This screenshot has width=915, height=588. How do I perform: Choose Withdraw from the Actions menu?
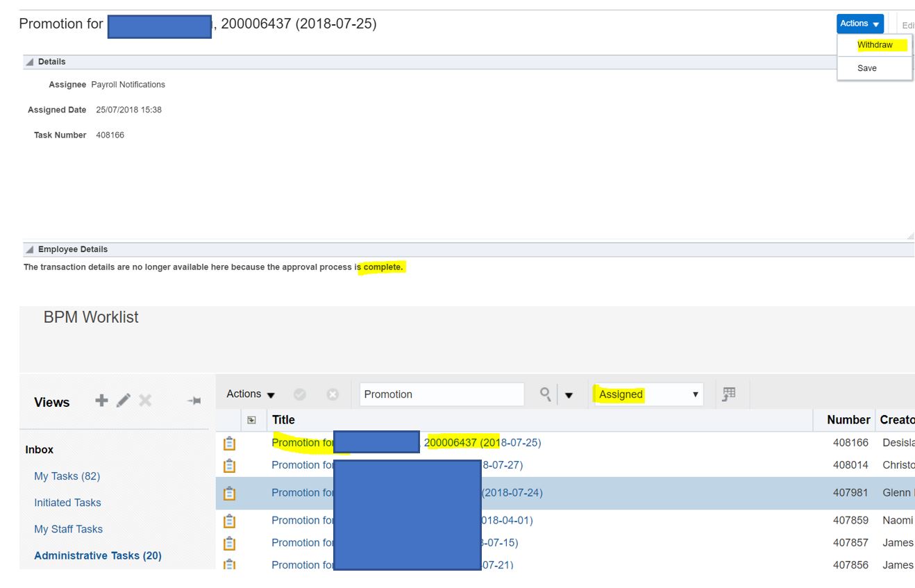click(875, 45)
